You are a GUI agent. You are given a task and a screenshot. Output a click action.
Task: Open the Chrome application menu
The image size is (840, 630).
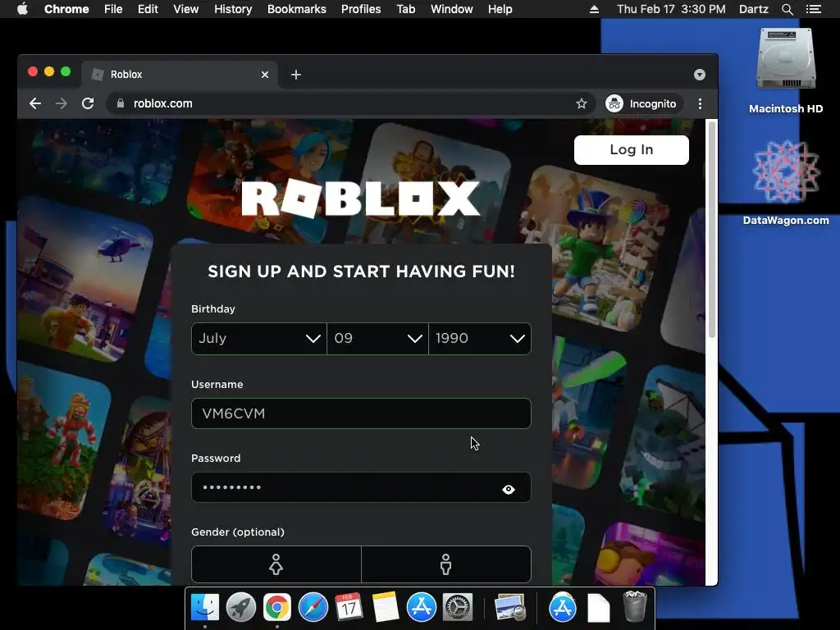(x=66, y=9)
